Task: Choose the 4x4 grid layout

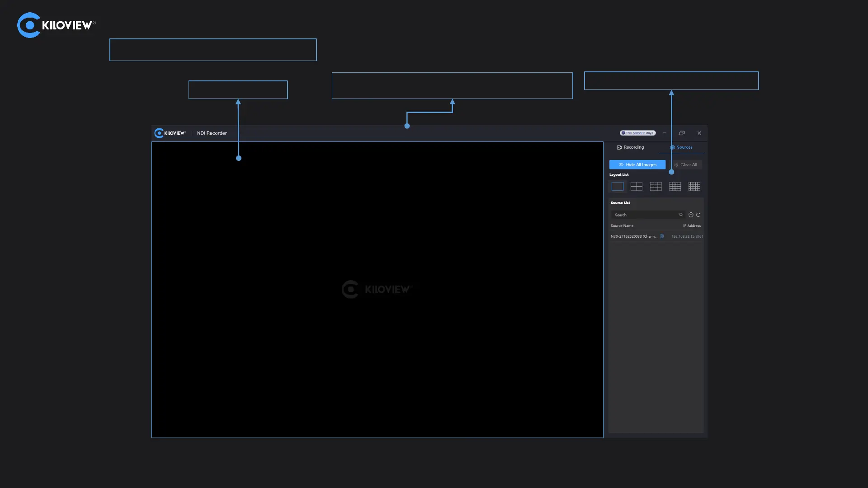Action: coord(675,186)
